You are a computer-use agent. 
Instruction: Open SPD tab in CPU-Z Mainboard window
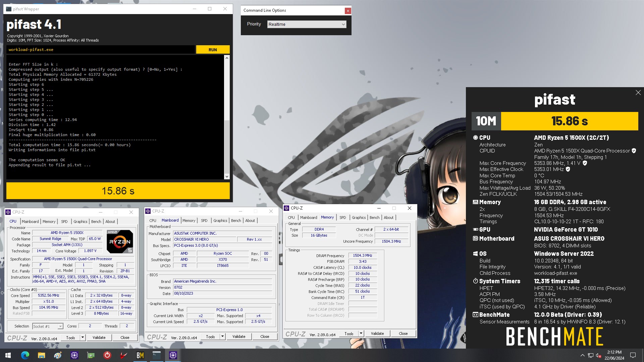204,221
